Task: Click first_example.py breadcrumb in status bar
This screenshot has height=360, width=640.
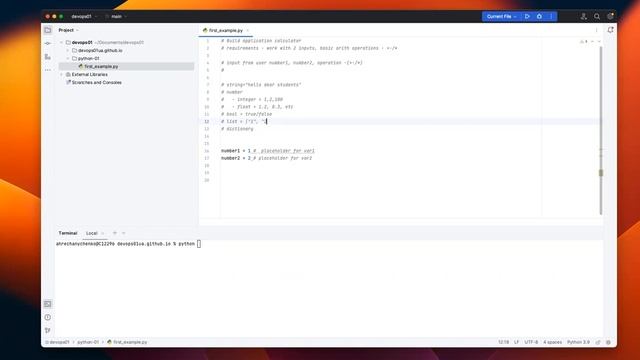Action: pyautogui.click(x=127, y=342)
